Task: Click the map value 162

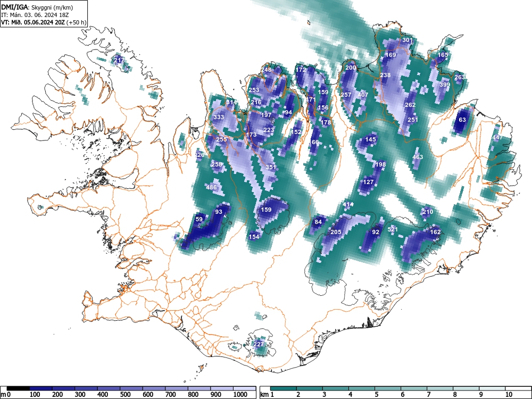Action: [435, 232]
